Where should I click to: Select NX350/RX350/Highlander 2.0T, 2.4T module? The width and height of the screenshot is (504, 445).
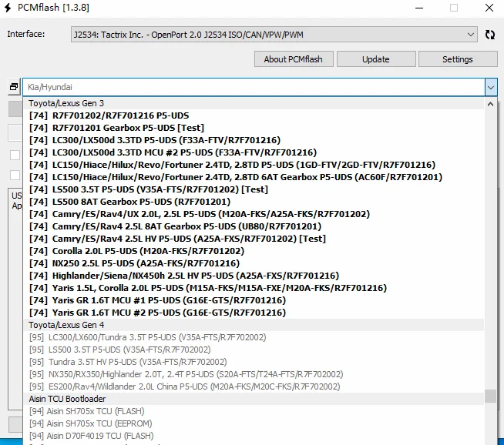coord(254,374)
